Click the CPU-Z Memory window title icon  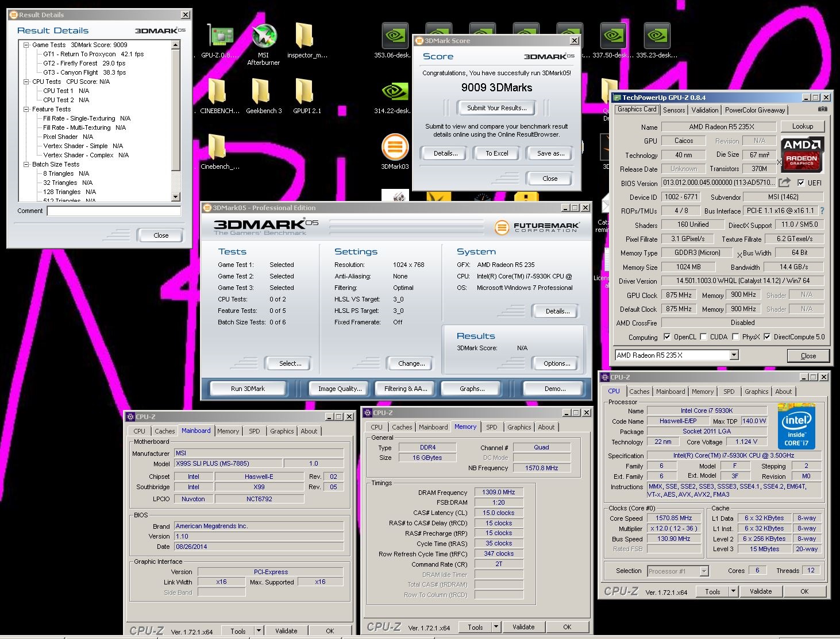click(368, 413)
